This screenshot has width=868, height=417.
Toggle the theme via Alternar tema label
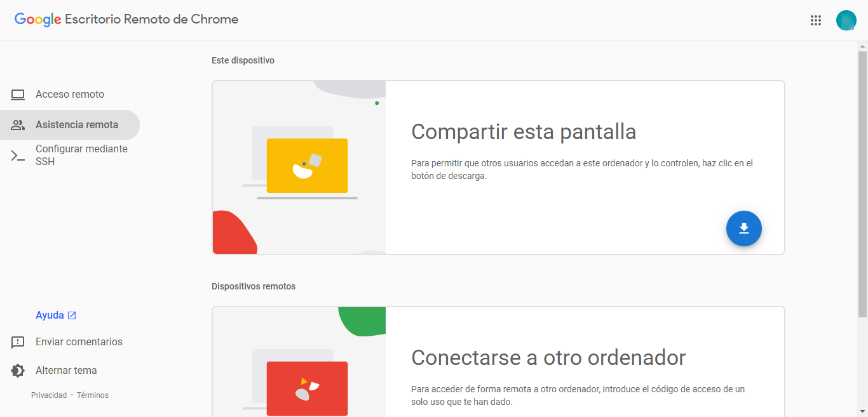click(x=66, y=371)
